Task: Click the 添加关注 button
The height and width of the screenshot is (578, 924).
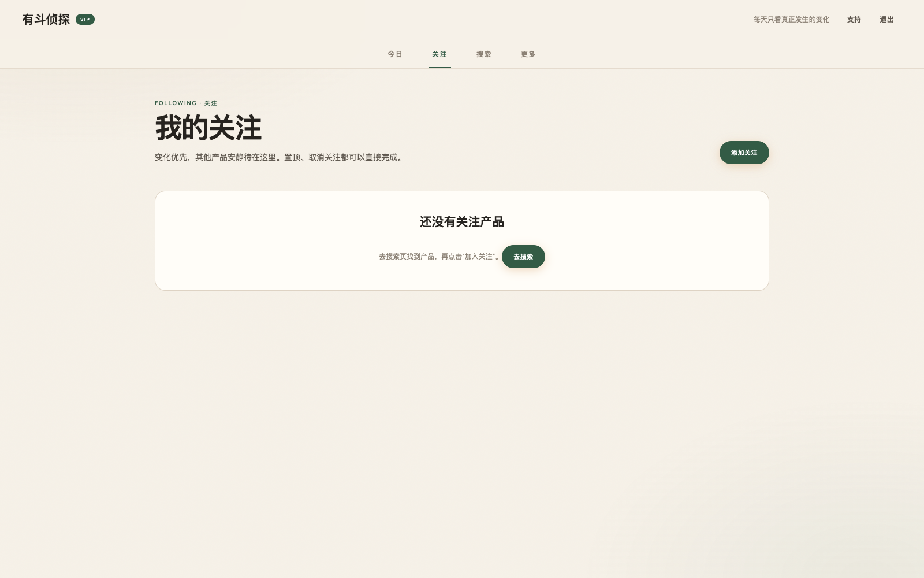Action: pos(744,153)
